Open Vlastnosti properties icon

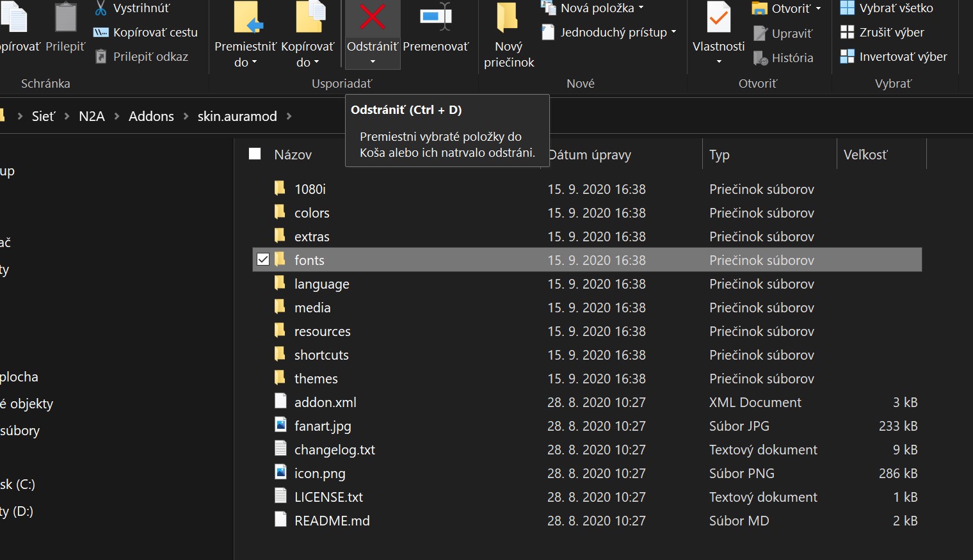coord(718,19)
